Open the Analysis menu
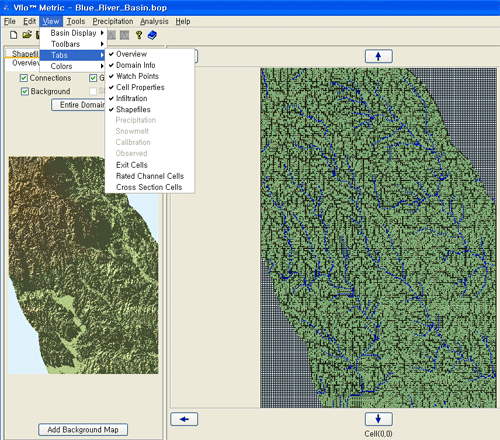The image size is (500, 440). coord(154,21)
